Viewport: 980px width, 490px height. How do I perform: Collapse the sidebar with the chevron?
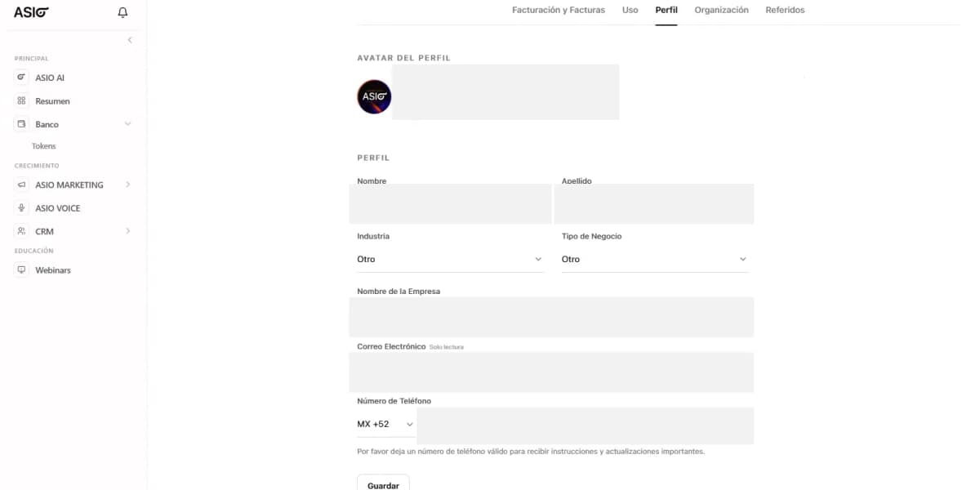click(130, 40)
